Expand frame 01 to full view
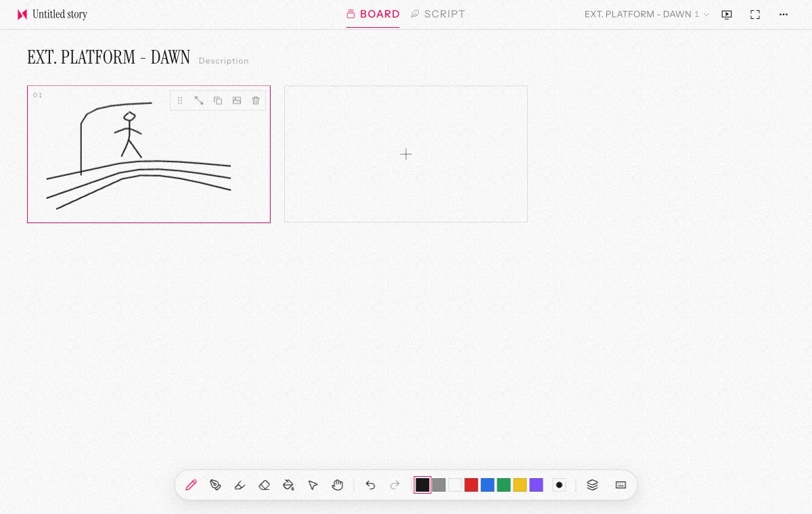Screen dimensions: 812x514 tap(199, 100)
